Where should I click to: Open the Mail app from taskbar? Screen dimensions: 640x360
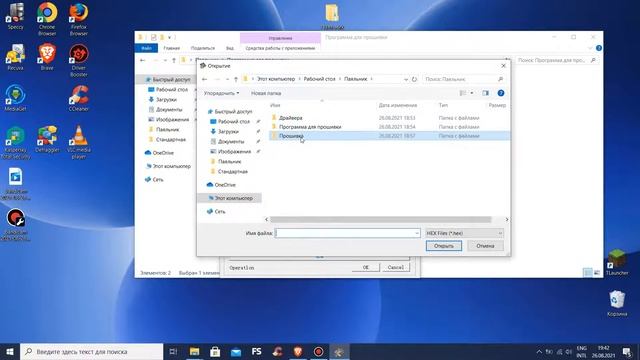click(236, 351)
